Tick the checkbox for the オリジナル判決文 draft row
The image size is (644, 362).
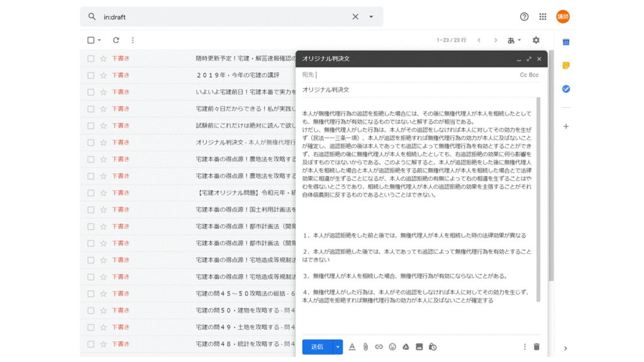click(x=91, y=143)
